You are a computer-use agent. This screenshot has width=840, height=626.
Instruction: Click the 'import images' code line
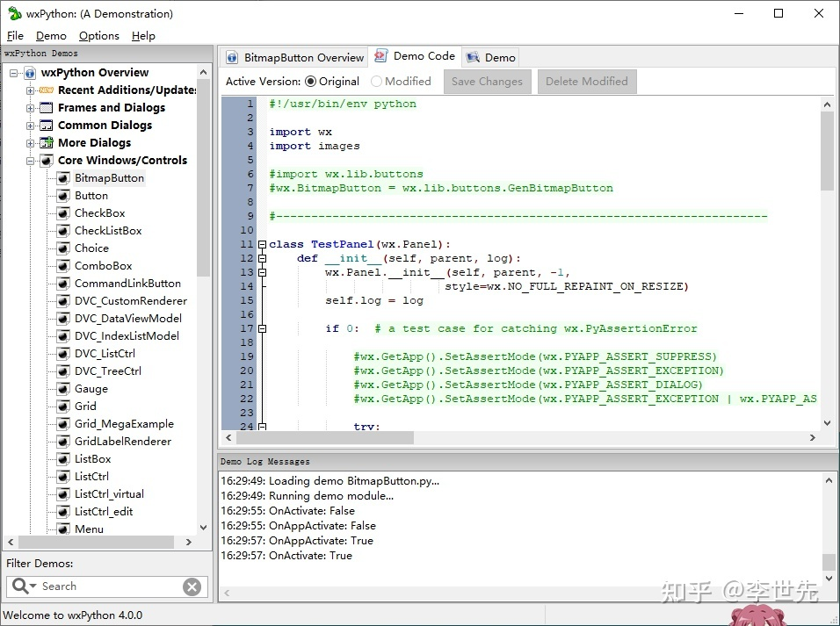coord(315,147)
